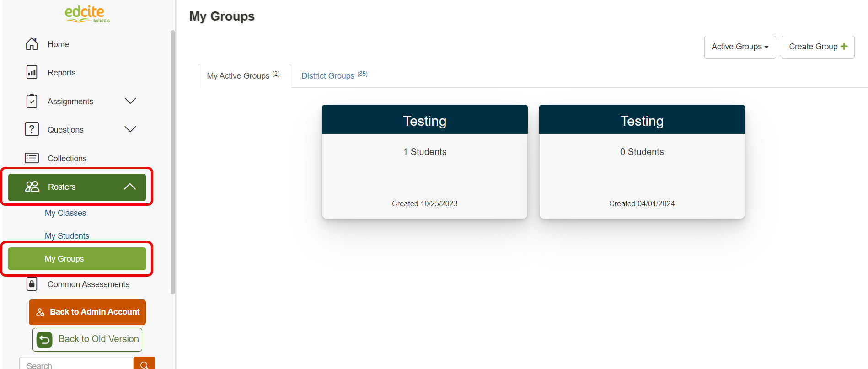The image size is (868, 369).
Task: Click the sidebar vertical scrollbar
Action: 173,162
